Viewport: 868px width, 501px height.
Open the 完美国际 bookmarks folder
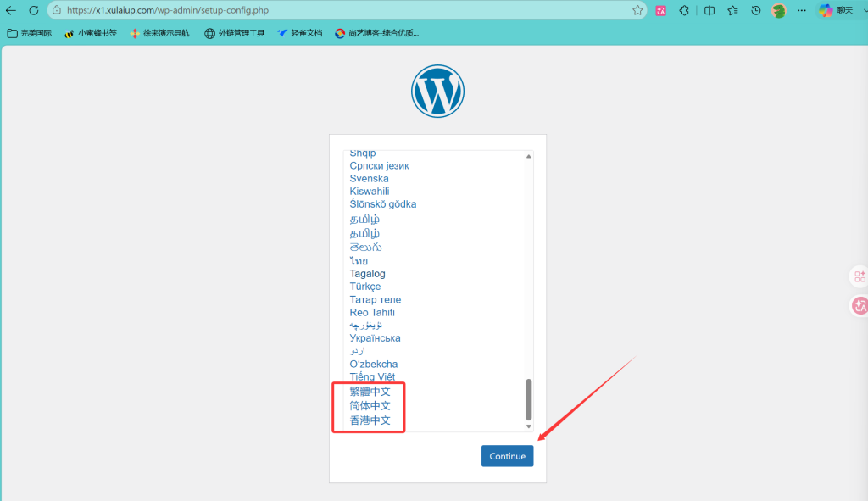coord(30,33)
